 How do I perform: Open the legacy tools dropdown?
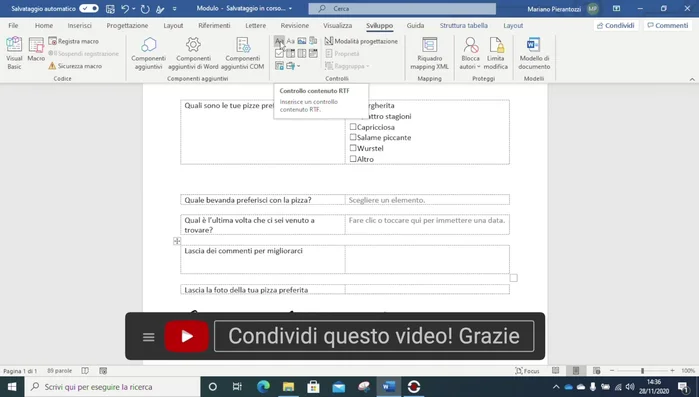293,66
